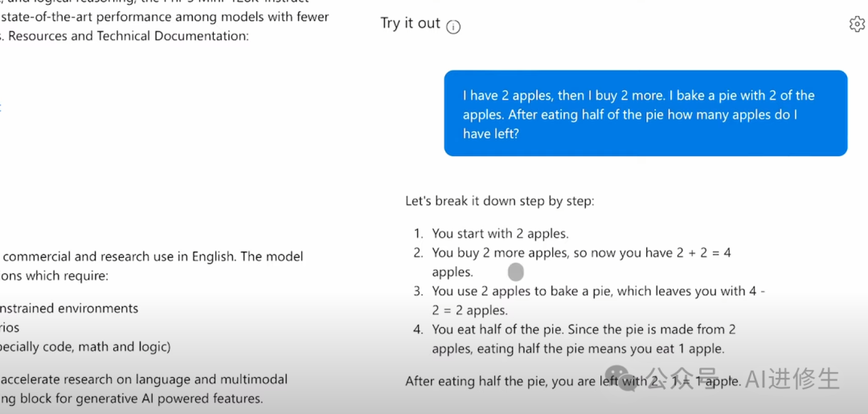Open the chat settings gear icon
Screen dimensions: 868x414
[x=857, y=24]
